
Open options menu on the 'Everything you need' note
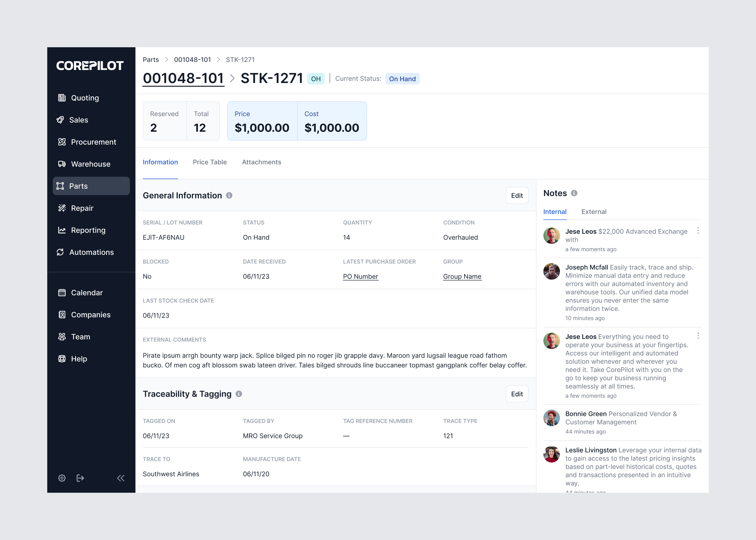pos(698,336)
